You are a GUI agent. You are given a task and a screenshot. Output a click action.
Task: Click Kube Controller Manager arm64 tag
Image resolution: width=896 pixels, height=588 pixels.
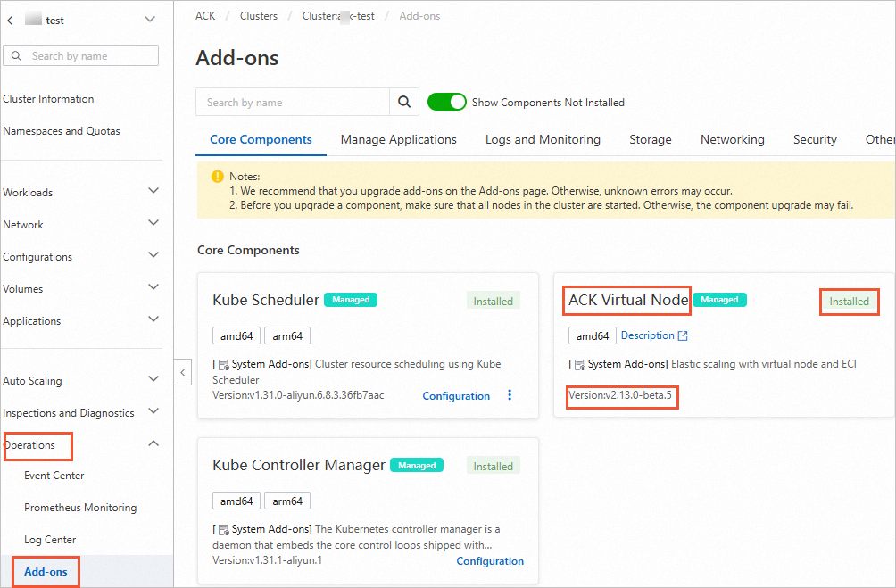click(287, 501)
